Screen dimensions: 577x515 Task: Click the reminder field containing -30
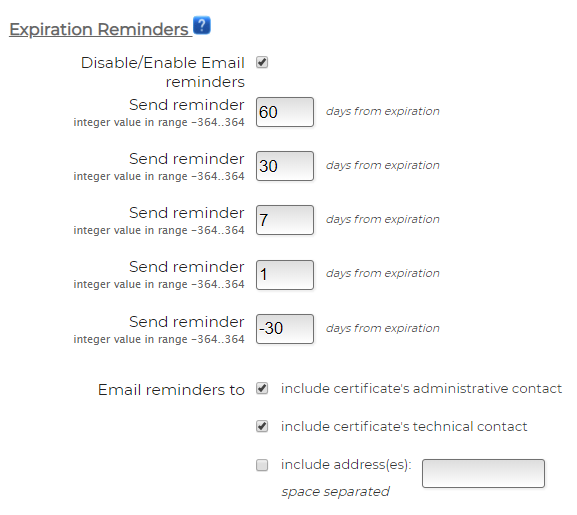[285, 329]
